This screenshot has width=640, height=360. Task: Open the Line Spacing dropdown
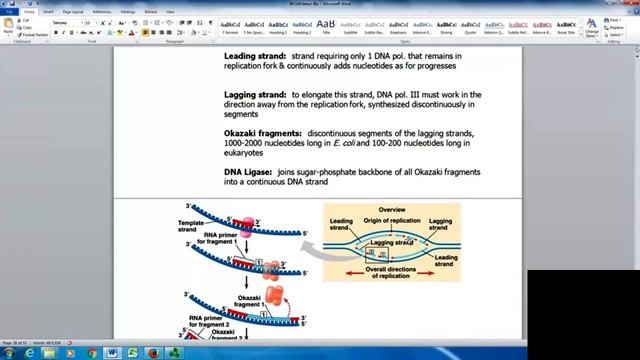tap(181, 33)
